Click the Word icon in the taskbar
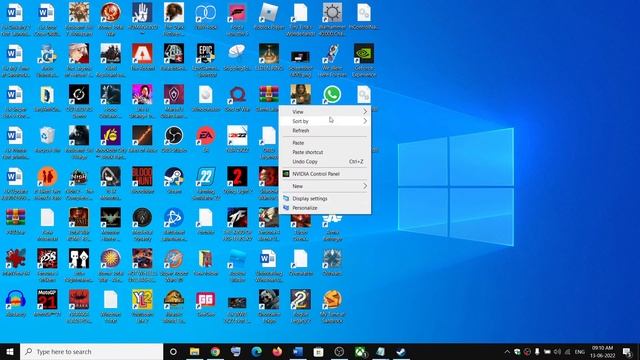640x360 pixels. pos(298,351)
